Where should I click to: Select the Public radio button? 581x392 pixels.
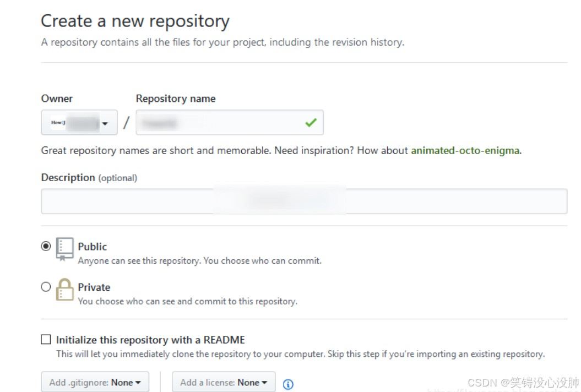(x=46, y=246)
